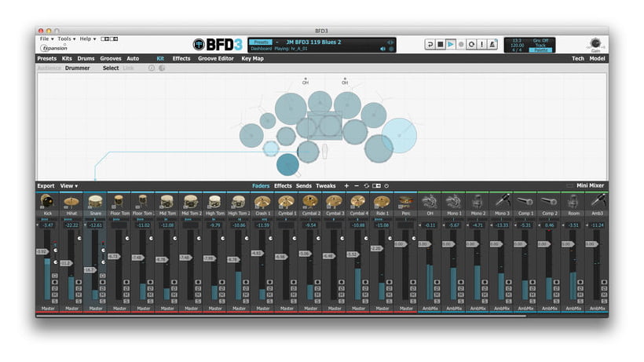
Task: Click the refresh arrows icon in mixer toolbar
Action: tap(366, 186)
